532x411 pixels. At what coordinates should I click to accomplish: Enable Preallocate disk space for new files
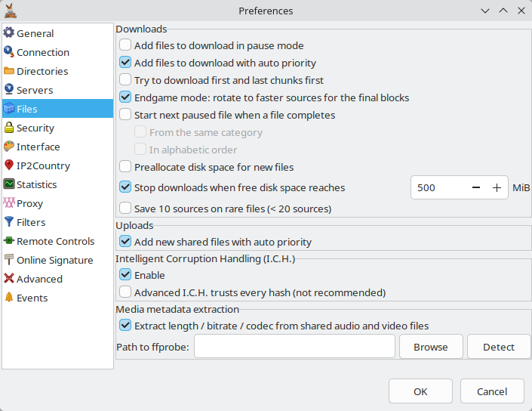pyautogui.click(x=125, y=166)
